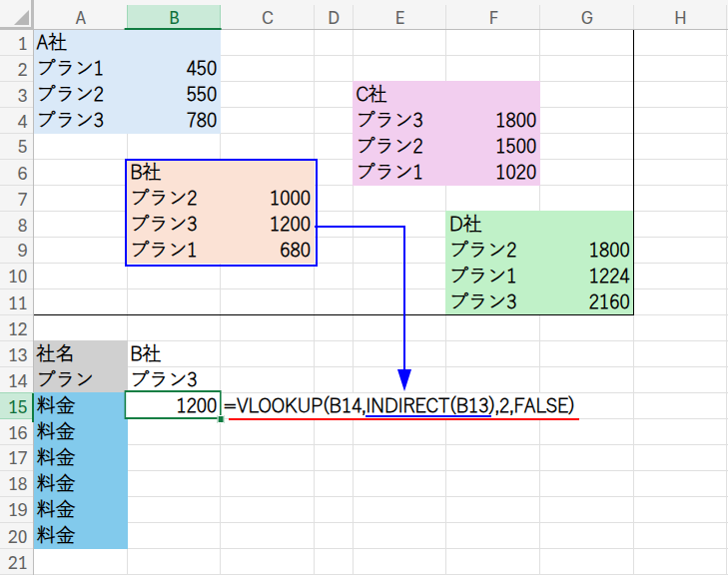Click the D社 header cell
728x575 pixels.
click(x=492, y=225)
